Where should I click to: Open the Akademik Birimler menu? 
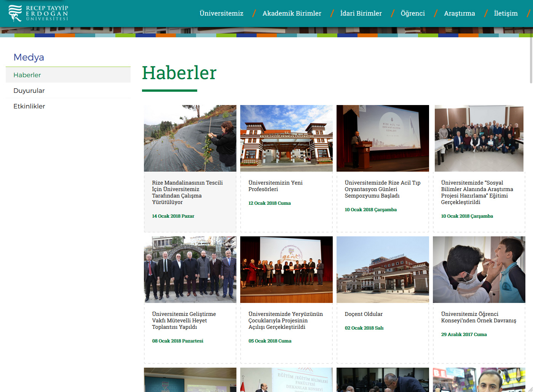tap(292, 13)
